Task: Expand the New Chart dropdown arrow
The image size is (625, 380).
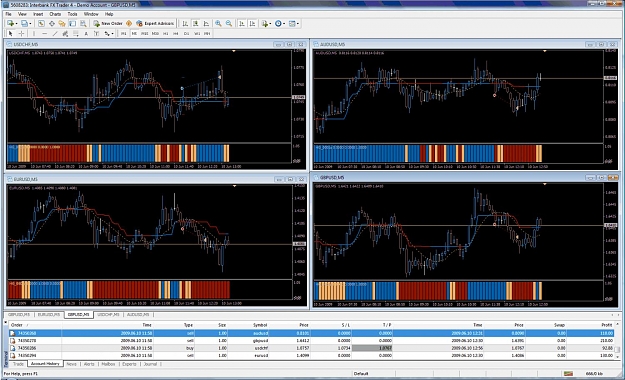Action: pyautogui.click(x=16, y=24)
